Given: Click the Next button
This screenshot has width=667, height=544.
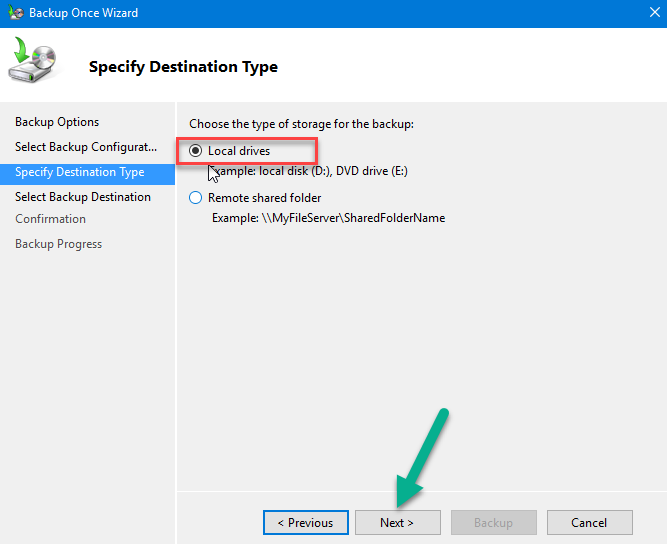Looking at the screenshot, I should click(x=398, y=523).
